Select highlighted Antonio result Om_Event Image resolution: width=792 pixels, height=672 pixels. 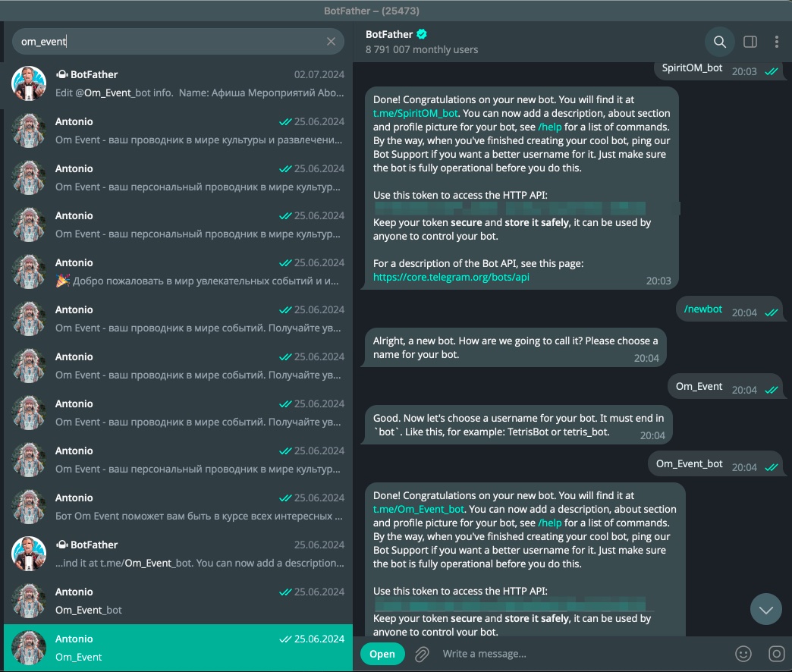[x=178, y=648]
